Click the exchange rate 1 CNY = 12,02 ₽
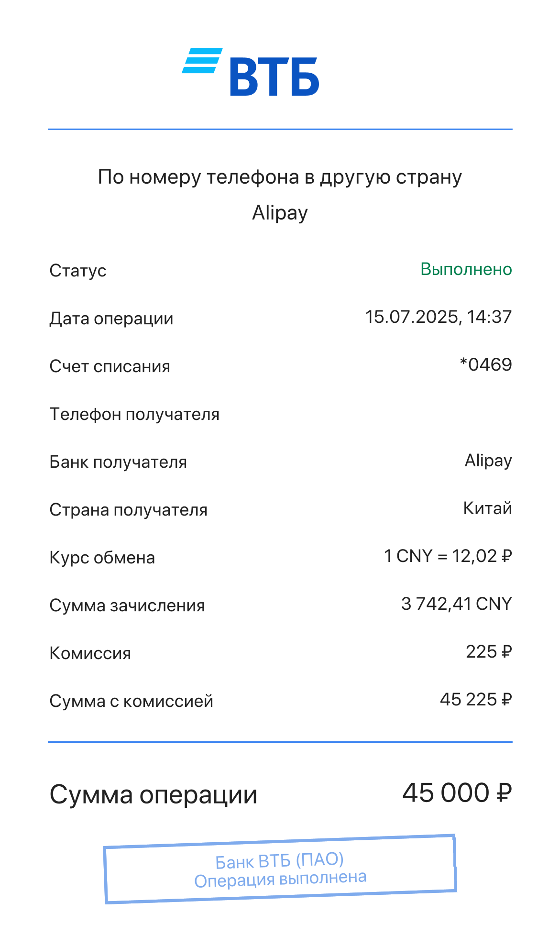The width and height of the screenshot is (560, 946). coord(448,556)
